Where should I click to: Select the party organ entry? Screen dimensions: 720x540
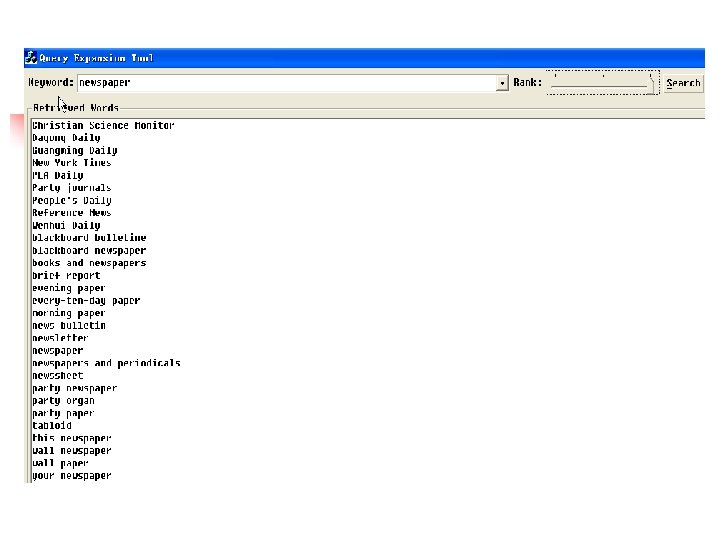coord(63,400)
